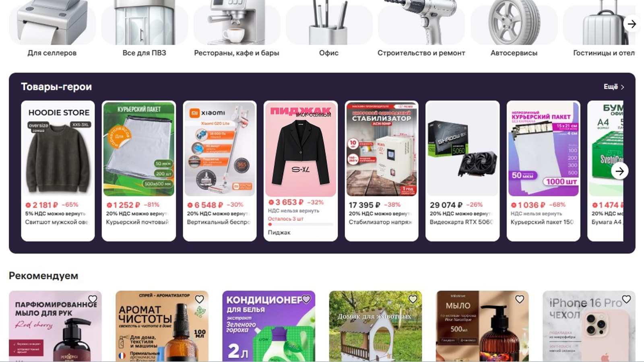Like the Мыло 500мл product card
The height and width of the screenshot is (362, 644).
click(520, 299)
